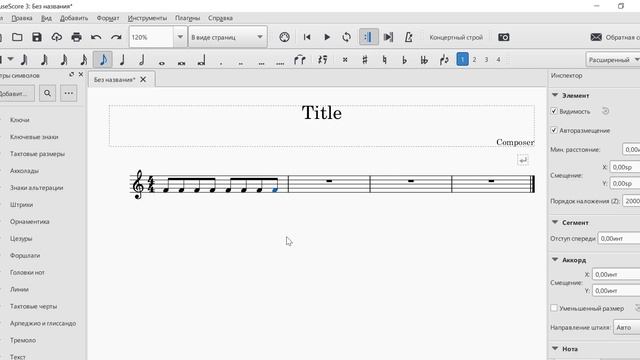This screenshot has height=360, width=640.
Task: Select the 64th note duration
Action: pyautogui.click(x=44, y=60)
